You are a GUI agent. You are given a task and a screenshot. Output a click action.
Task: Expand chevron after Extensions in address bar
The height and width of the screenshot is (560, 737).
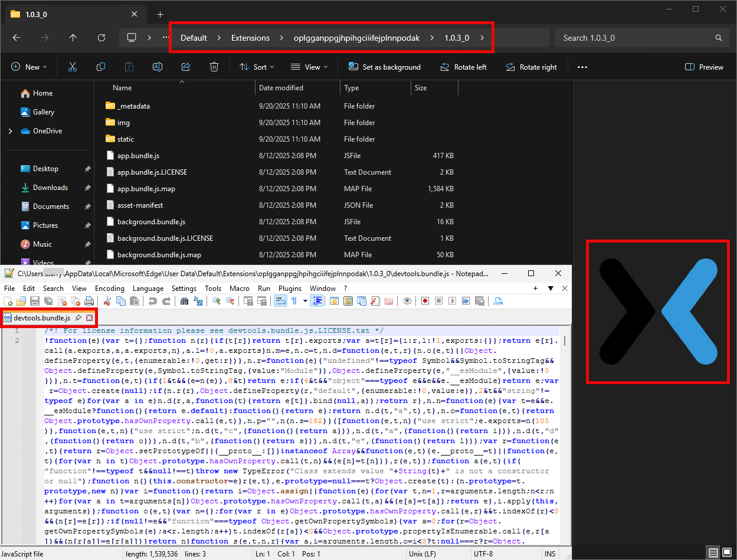tap(281, 38)
